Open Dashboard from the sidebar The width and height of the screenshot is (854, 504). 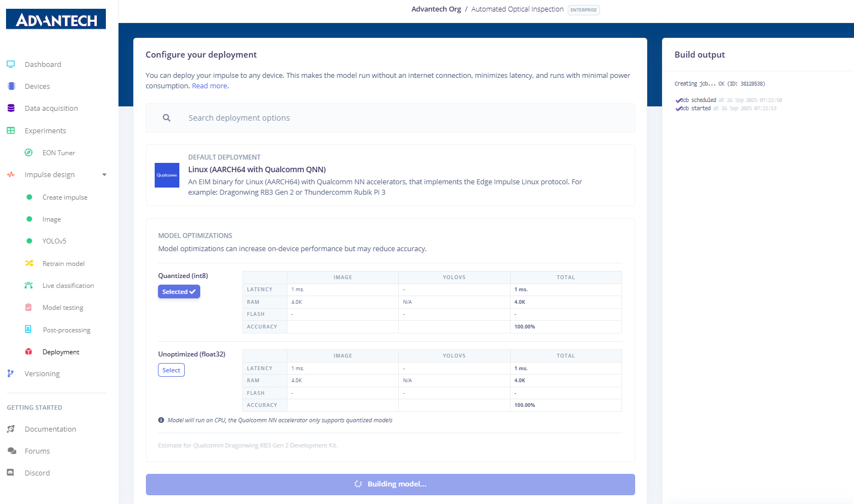[43, 64]
